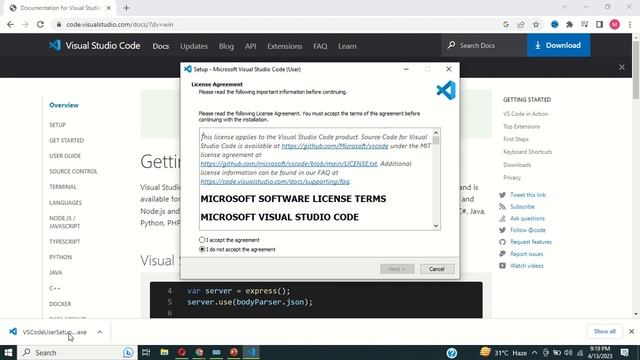Open File Explorer from taskbar
The height and width of the screenshot is (360, 640).
(x=164, y=352)
